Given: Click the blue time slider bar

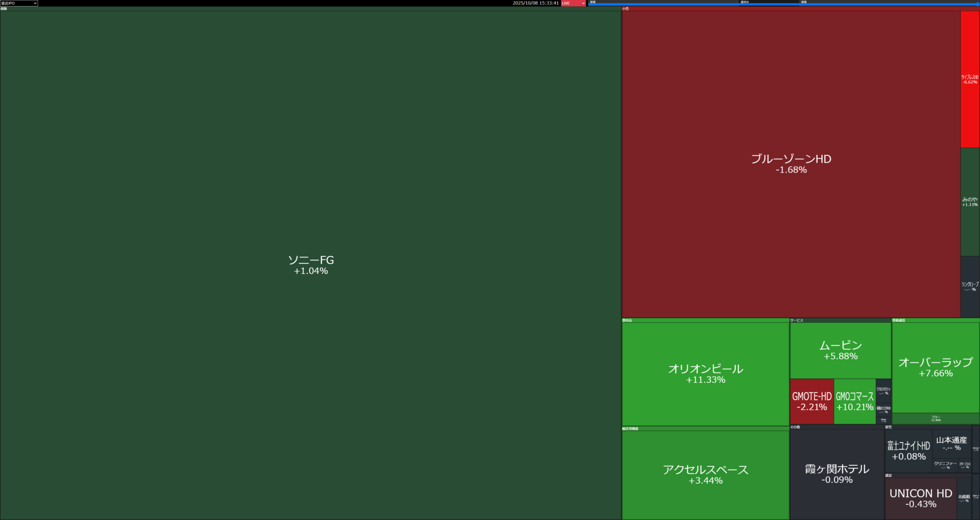Looking at the screenshot, I should (x=783, y=4).
